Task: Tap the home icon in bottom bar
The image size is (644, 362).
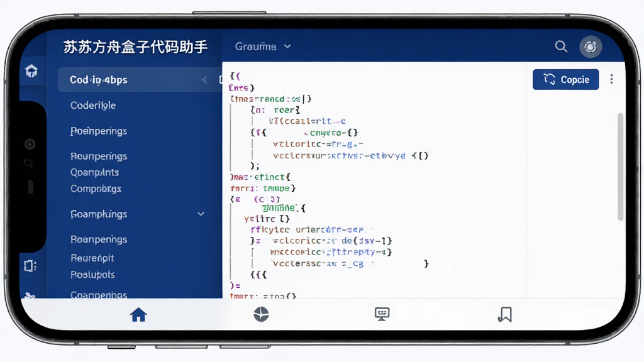Action: coord(138,314)
